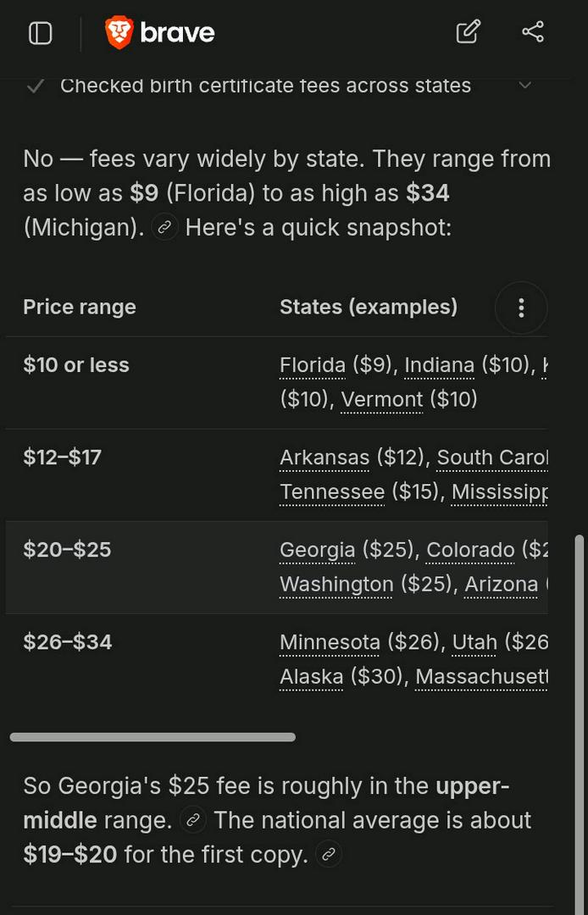Expand the checked birth certificate fees step

pos(525,86)
